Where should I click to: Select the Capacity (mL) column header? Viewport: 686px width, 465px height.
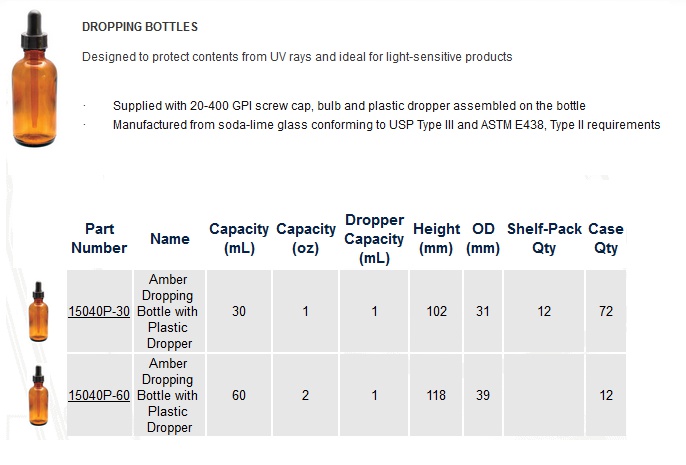[239, 238]
